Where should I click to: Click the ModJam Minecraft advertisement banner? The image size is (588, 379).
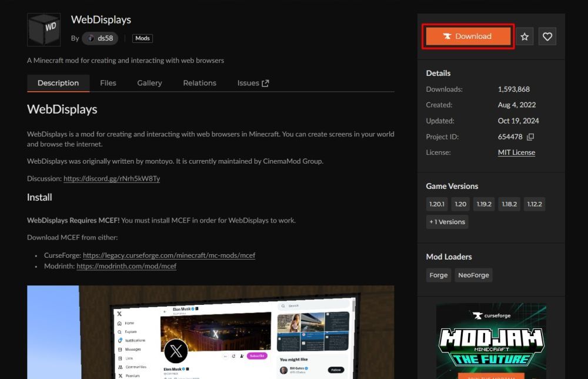click(491, 341)
